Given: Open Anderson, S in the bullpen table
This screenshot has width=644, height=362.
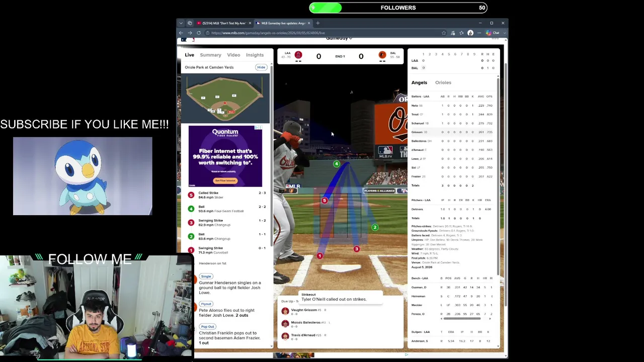Looking at the screenshot, I should pos(420,341).
